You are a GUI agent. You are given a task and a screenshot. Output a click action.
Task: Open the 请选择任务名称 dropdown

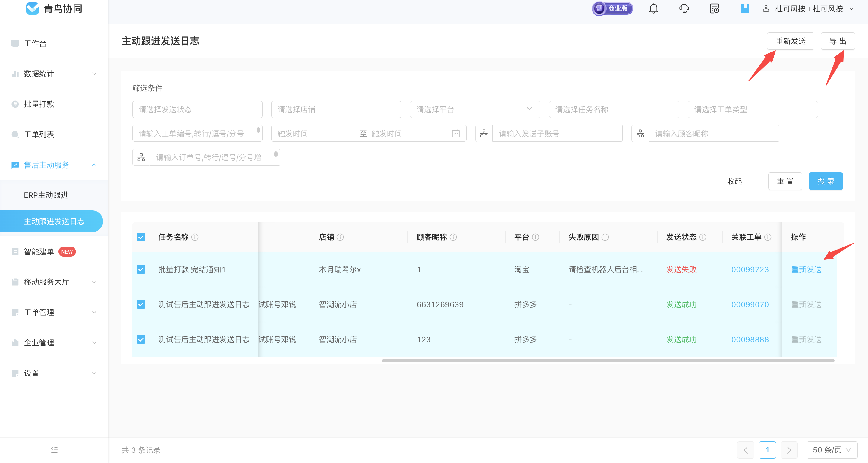pyautogui.click(x=614, y=109)
